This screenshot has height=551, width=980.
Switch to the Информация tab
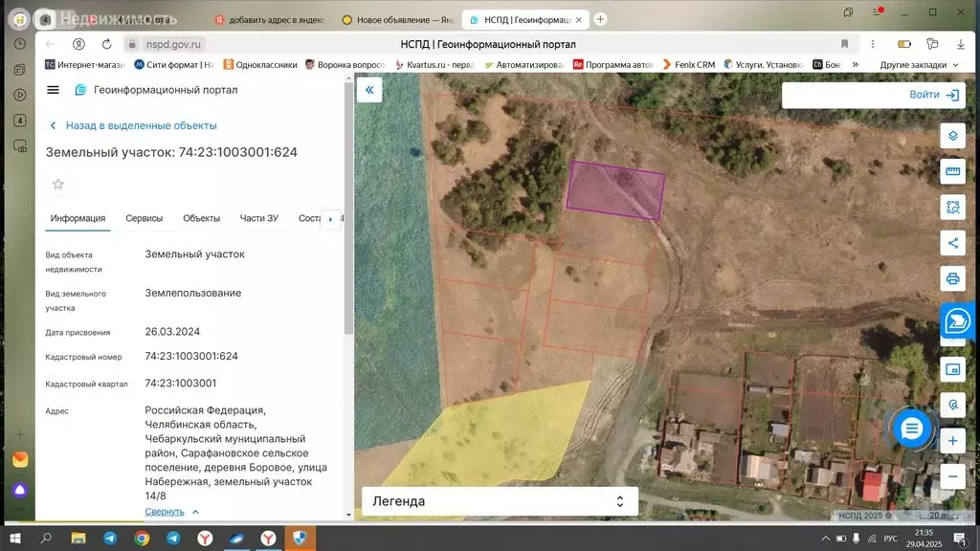(x=78, y=219)
